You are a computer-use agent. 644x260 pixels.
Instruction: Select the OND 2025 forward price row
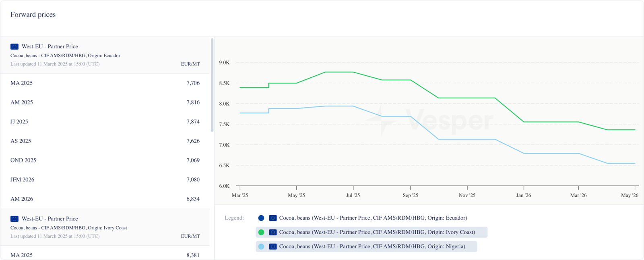pyautogui.click(x=105, y=160)
